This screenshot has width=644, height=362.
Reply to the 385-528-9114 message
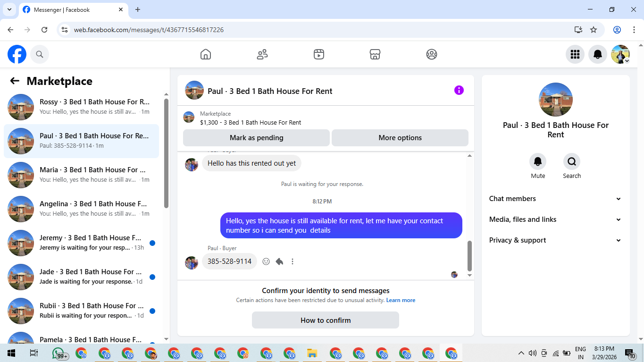click(x=279, y=261)
